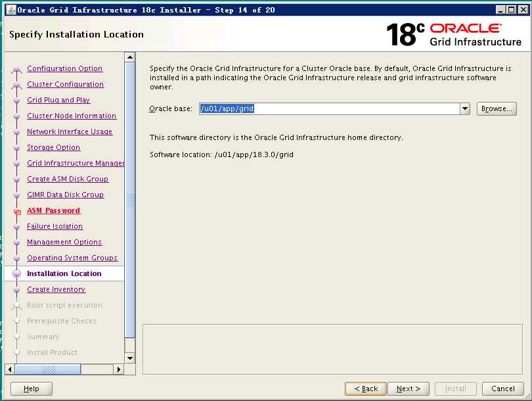Jump to Cluster Node Information step

click(x=72, y=116)
